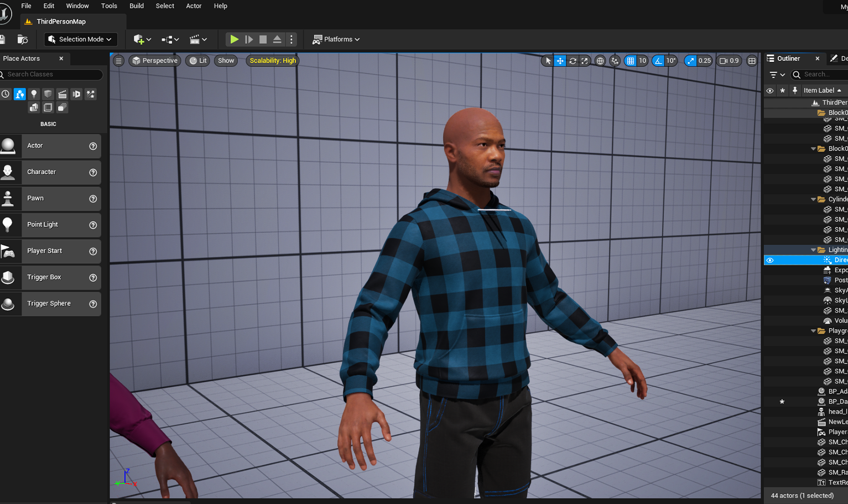
Task: Click the Trigger Sphere entry in Place Actors
Action: 50,304
